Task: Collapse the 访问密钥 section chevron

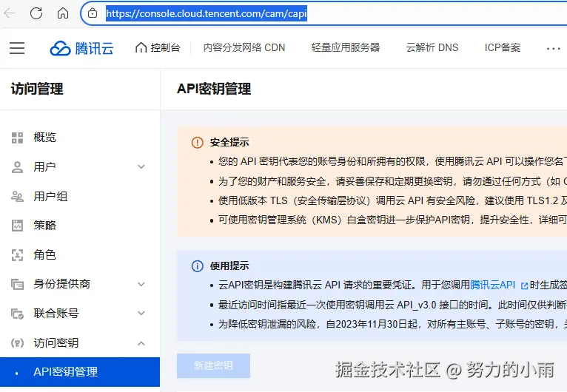Action: (x=141, y=343)
